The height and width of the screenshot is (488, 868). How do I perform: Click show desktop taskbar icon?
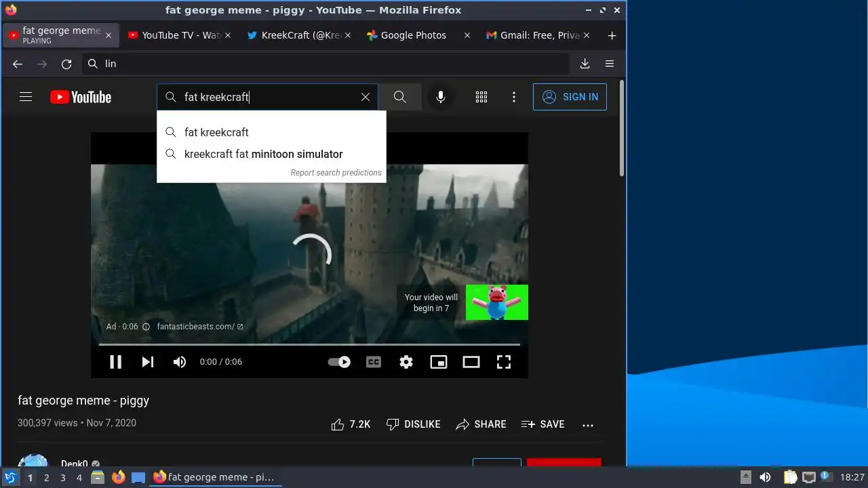coord(138,477)
